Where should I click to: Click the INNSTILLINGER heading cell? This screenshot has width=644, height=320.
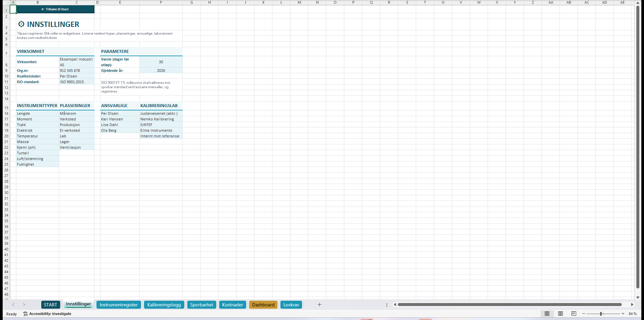pos(55,24)
